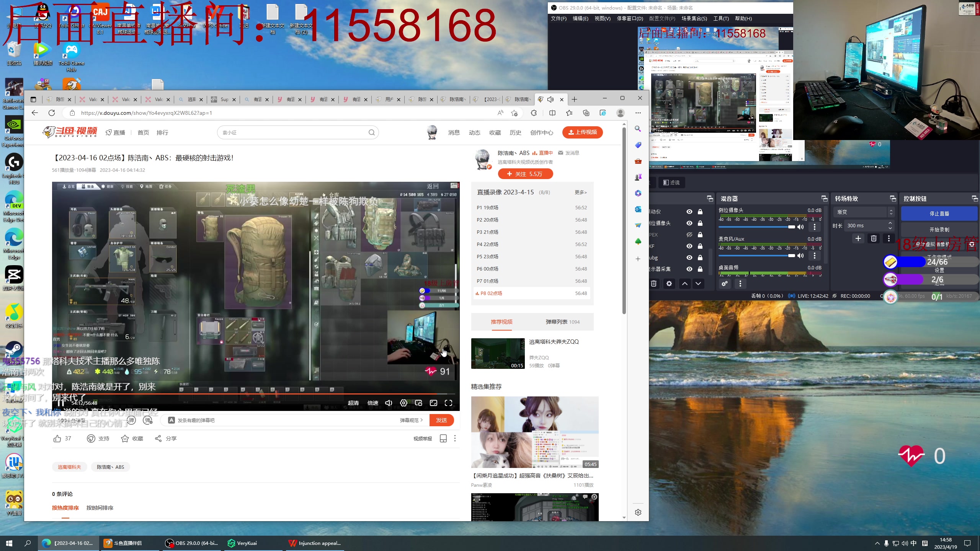Open Edge settings and more menu
Image resolution: width=980 pixels, height=551 pixels.
pos(638,113)
